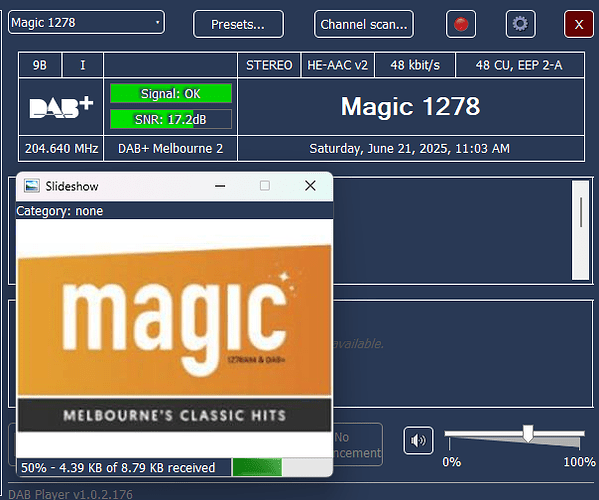Open the Presets dialog
Image resolution: width=599 pixels, height=500 pixels.
238,24
